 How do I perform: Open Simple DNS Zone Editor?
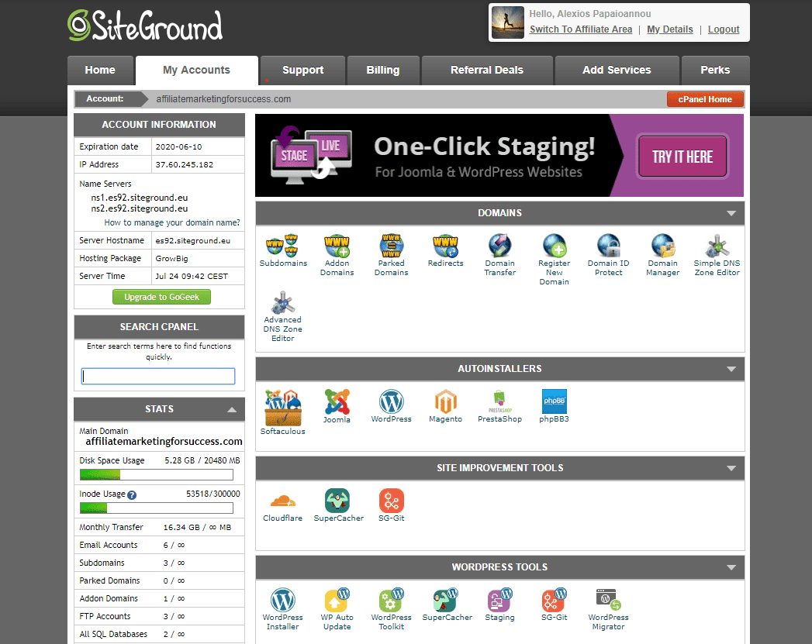pos(717,255)
